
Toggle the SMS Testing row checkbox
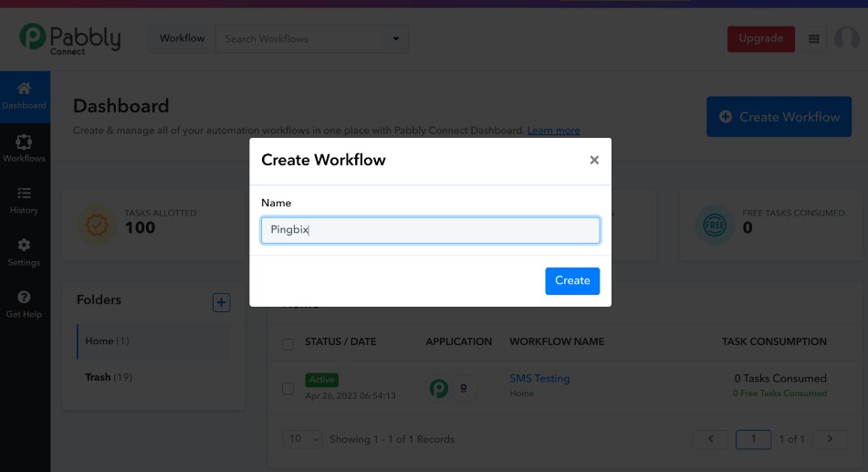(288, 388)
